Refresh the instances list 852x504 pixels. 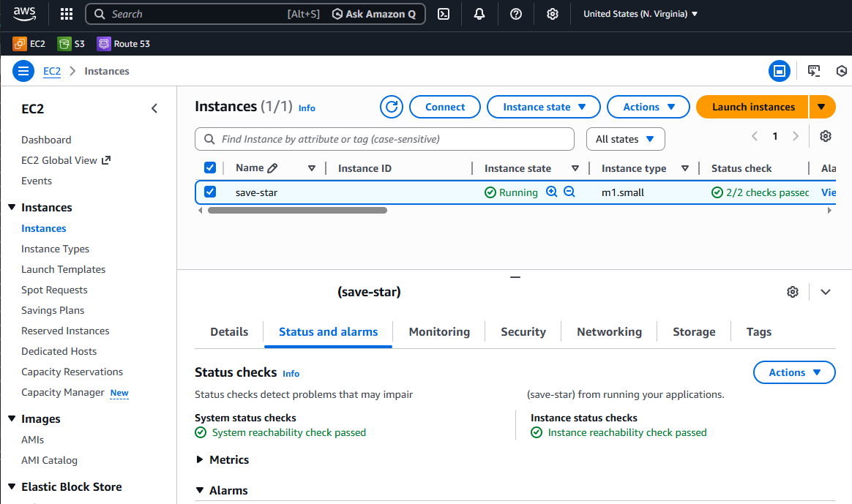pos(392,107)
